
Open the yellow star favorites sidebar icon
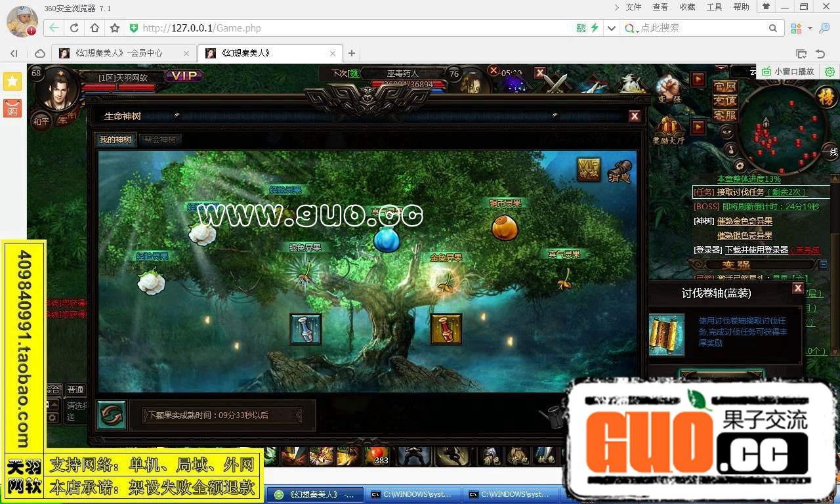12,81
